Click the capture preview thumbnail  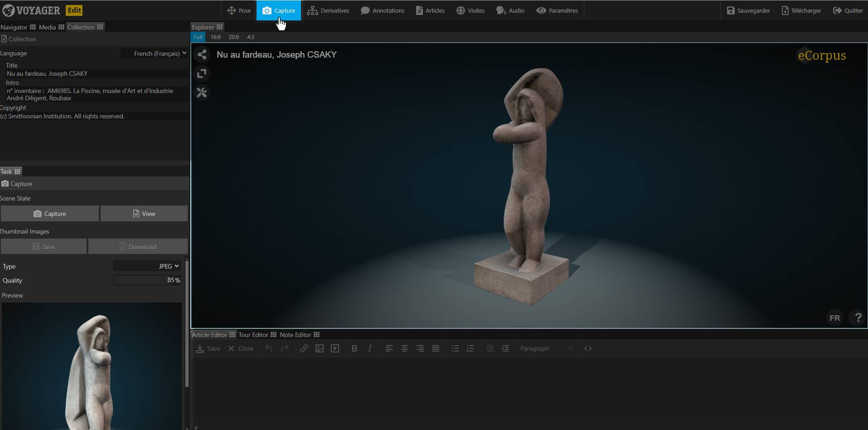tap(92, 366)
